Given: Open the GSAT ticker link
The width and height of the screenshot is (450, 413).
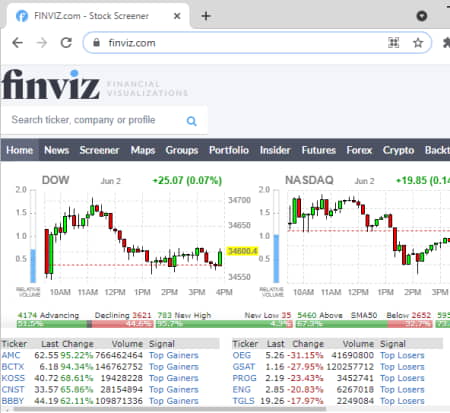Looking at the screenshot, I should pos(244,367).
